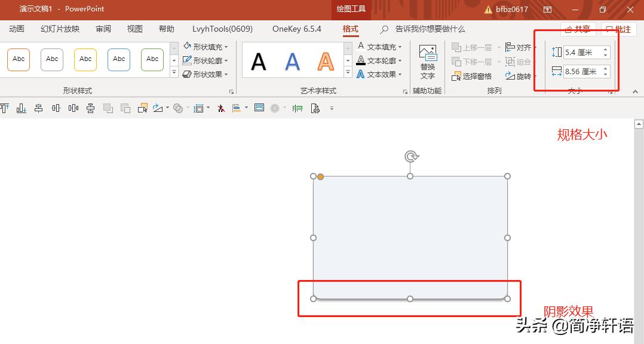Click the merge shapes circles icon
This screenshot has width=644, height=344.
coord(178,108)
